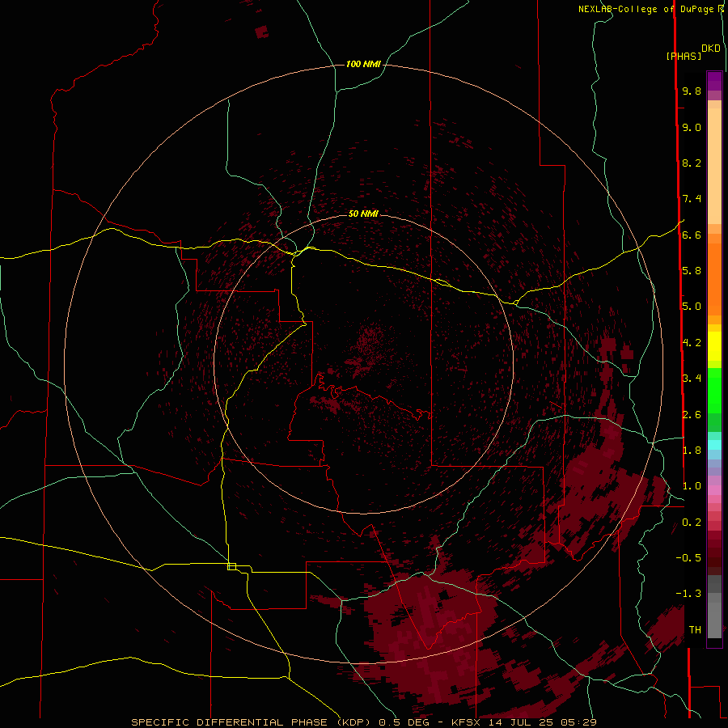Click the 5.8 value on the color scale

pos(692,270)
